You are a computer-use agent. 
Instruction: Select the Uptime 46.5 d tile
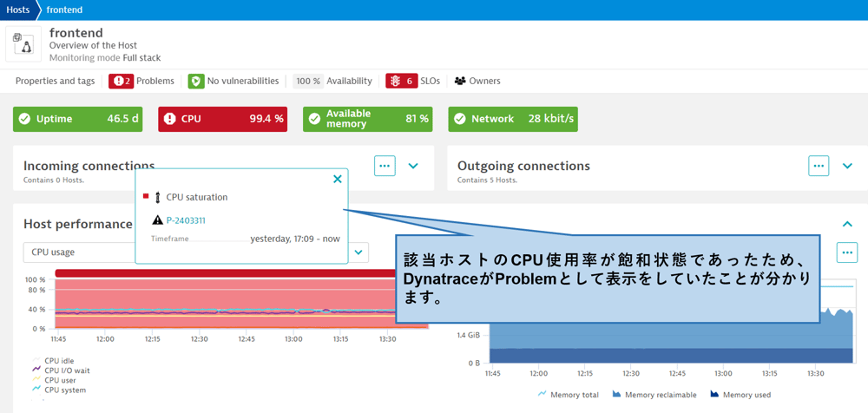pos(78,119)
